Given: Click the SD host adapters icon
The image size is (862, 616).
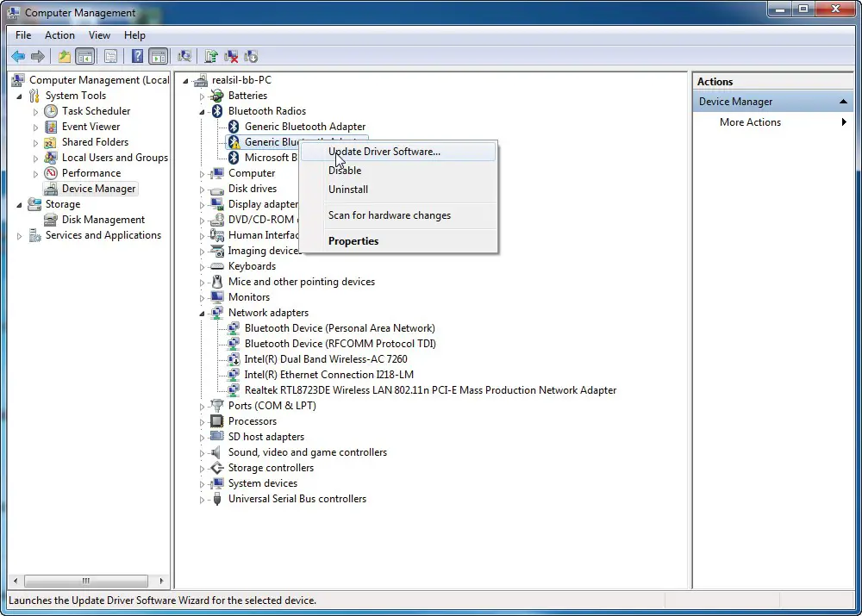Looking at the screenshot, I should coord(217,437).
